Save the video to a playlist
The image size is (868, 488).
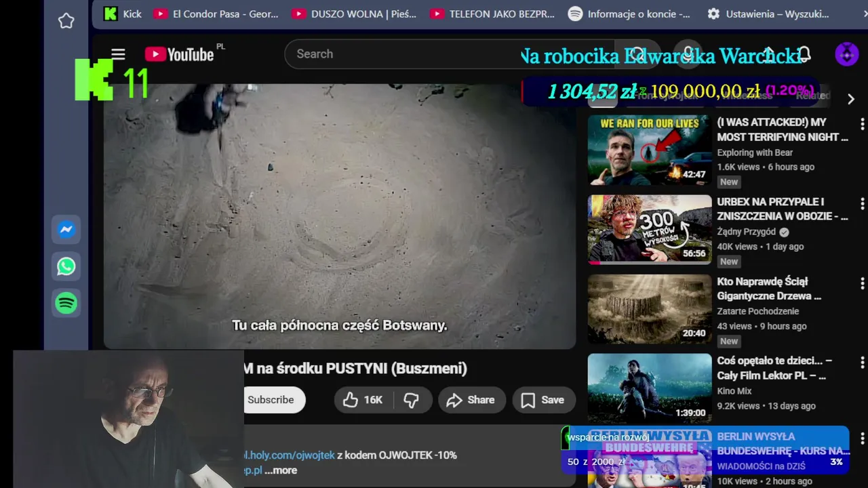click(x=543, y=400)
